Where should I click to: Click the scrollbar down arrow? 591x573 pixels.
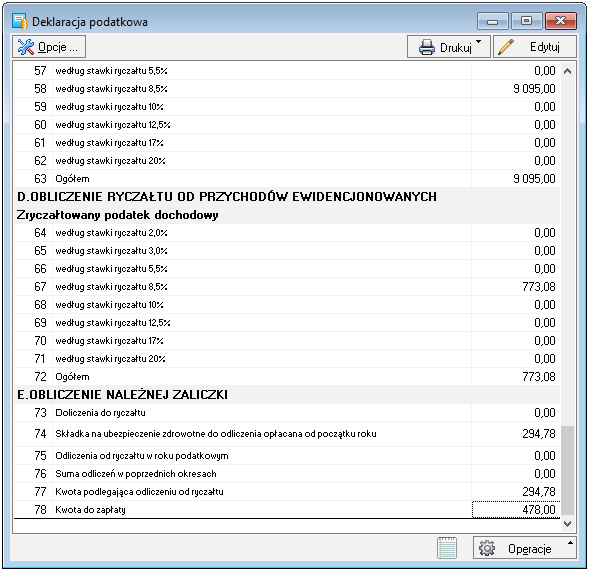567,524
